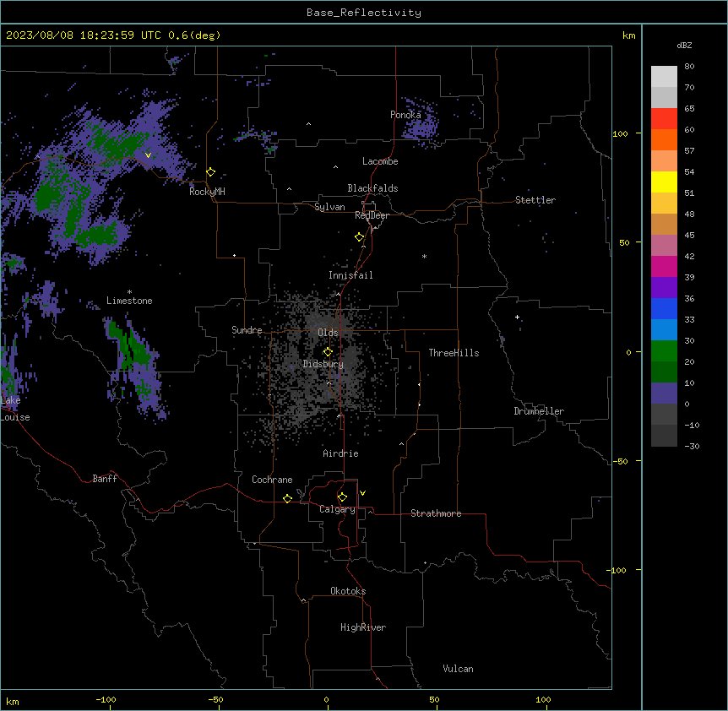Viewport: 728px width, 711px height.
Task: Click the Limestone label
Action: tap(129, 301)
